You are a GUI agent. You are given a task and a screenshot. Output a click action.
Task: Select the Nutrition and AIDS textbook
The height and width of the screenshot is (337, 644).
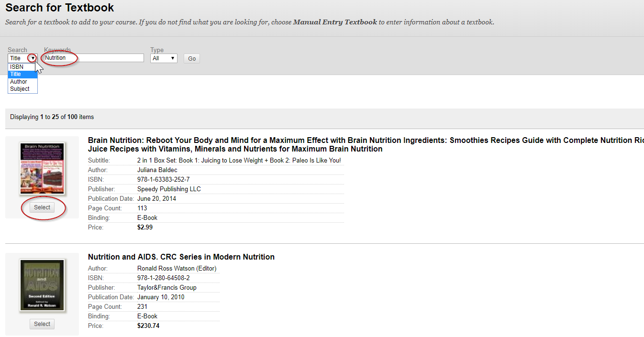42,324
